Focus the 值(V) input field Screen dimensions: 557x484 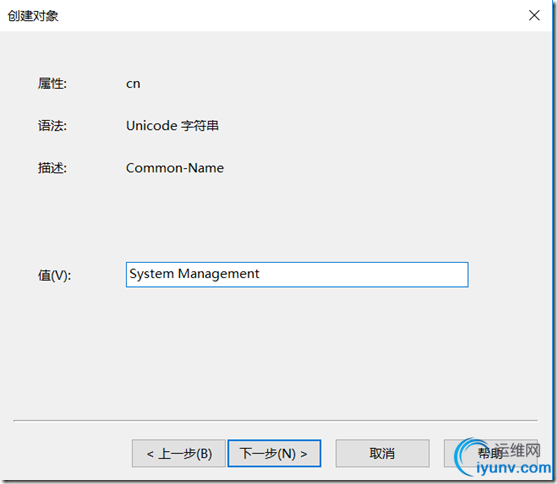pyautogui.click(x=297, y=275)
